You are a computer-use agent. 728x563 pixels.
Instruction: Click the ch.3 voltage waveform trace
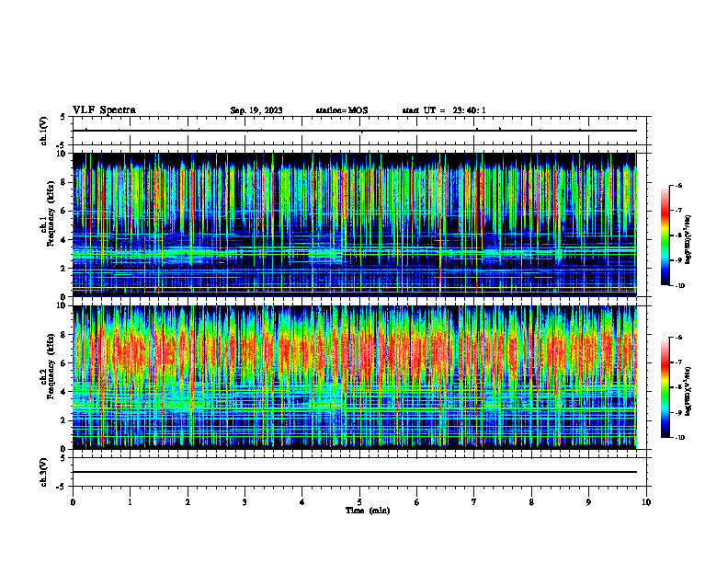[355, 472]
